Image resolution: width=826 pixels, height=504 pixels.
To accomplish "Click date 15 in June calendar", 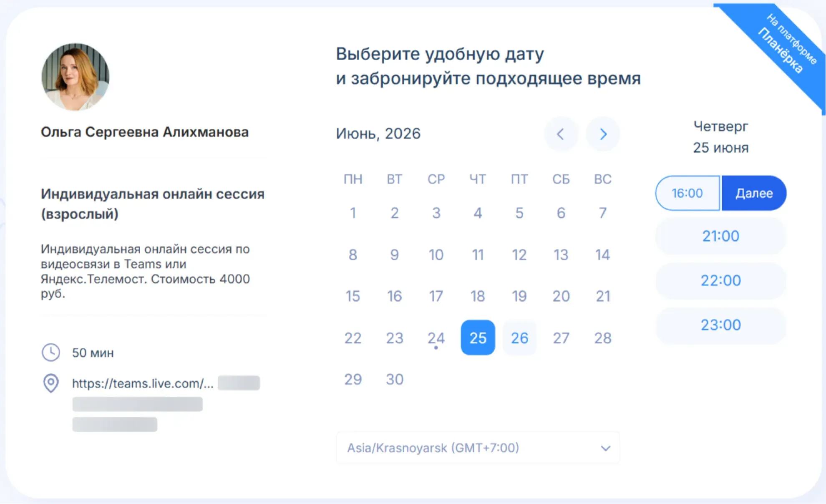I will 353,296.
